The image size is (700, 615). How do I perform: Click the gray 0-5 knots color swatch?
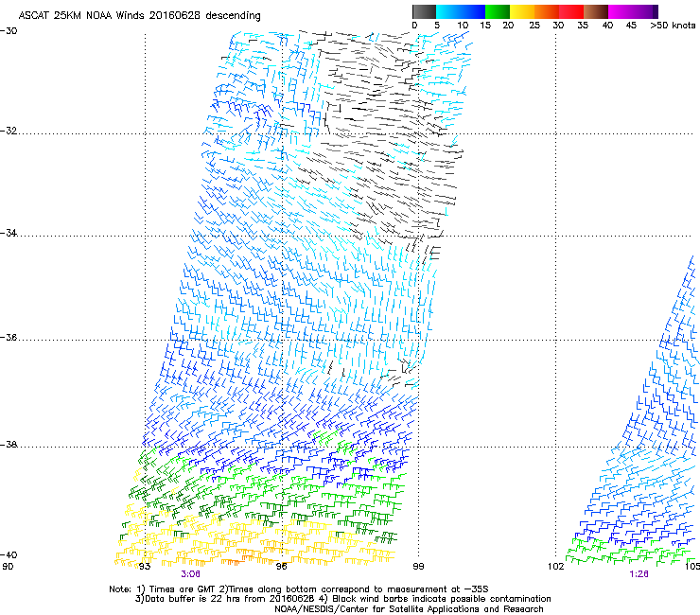[424, 11]
